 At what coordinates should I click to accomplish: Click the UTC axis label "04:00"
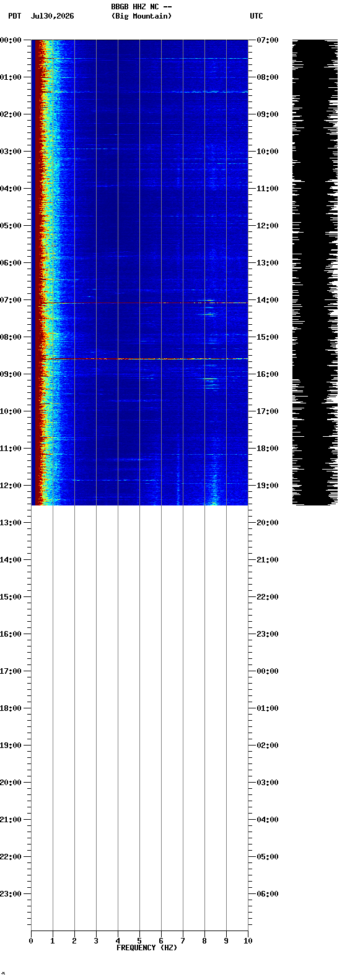click(267, 820)
